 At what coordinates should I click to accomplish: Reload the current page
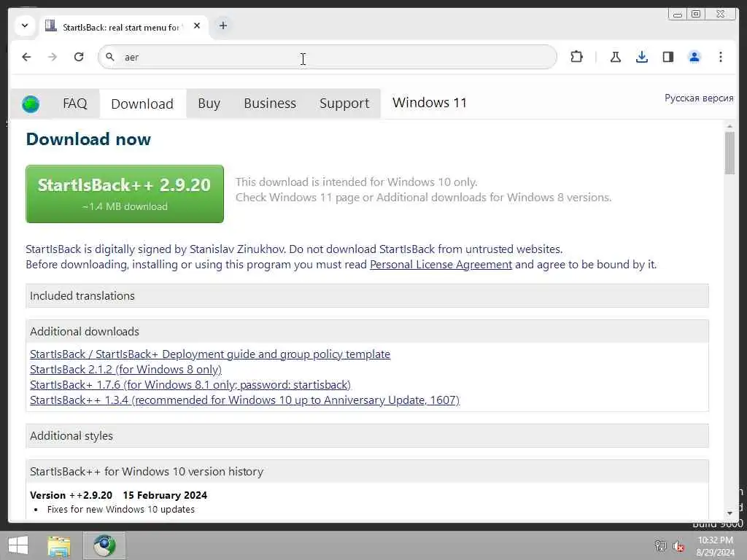pos(79,57)
